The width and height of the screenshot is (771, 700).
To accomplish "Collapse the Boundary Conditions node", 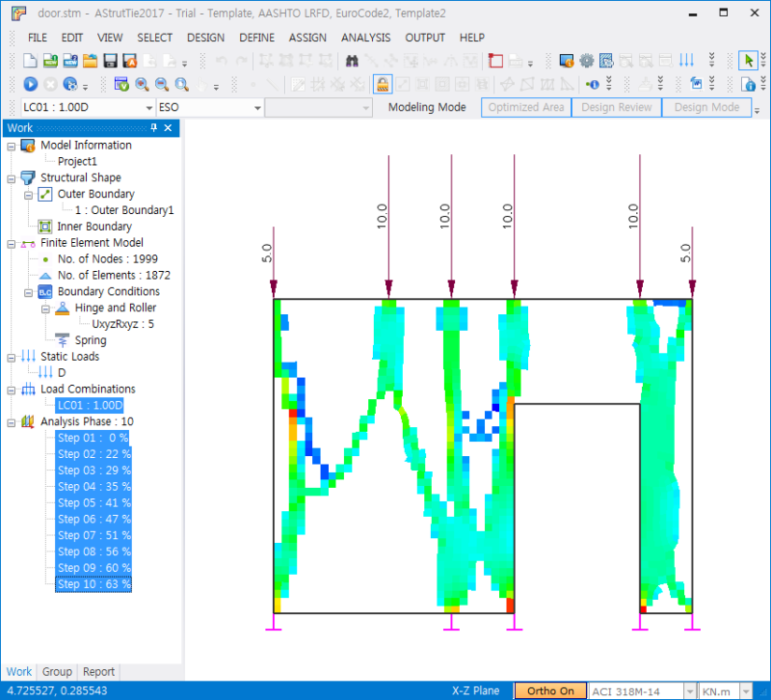I will pyautogui.click(x=28, y=292).
